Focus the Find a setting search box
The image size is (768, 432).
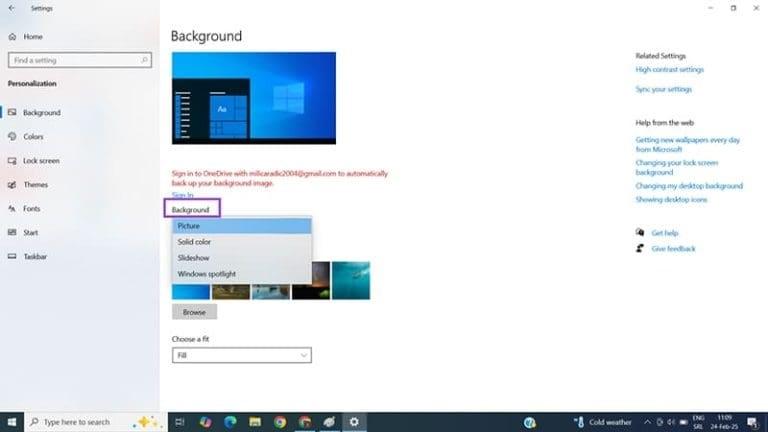[80, 60]
